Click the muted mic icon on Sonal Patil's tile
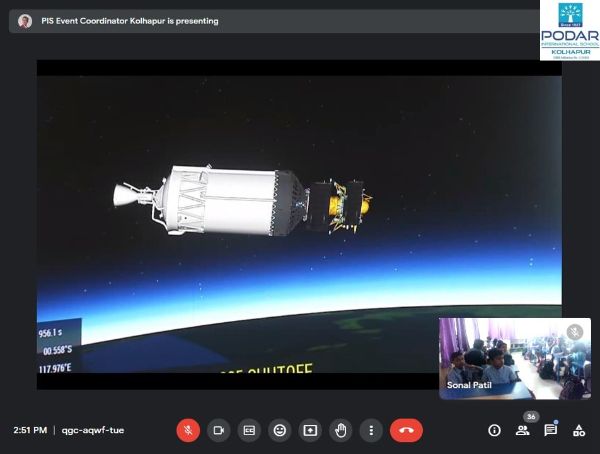600x454 pixels. [x=574, y=332]
